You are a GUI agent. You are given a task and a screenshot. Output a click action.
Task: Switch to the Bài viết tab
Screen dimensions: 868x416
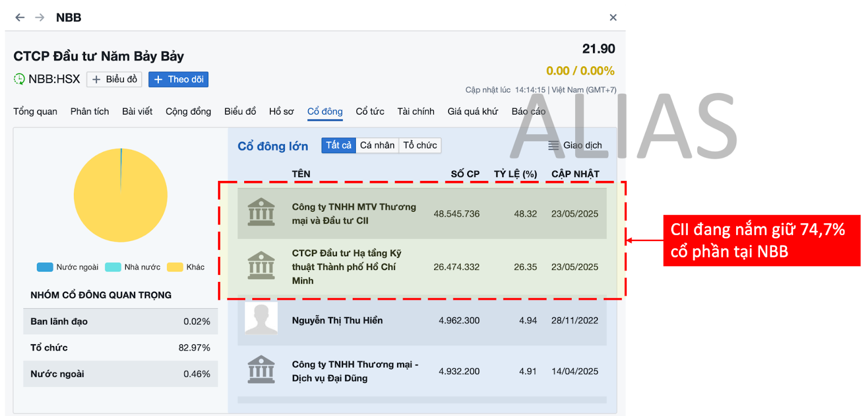(x=137, y=111)
